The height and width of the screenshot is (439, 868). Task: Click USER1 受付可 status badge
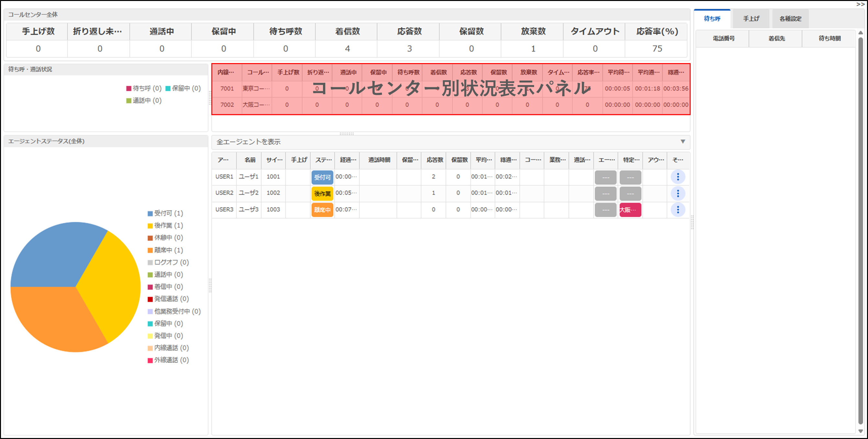tap(322, 177)
